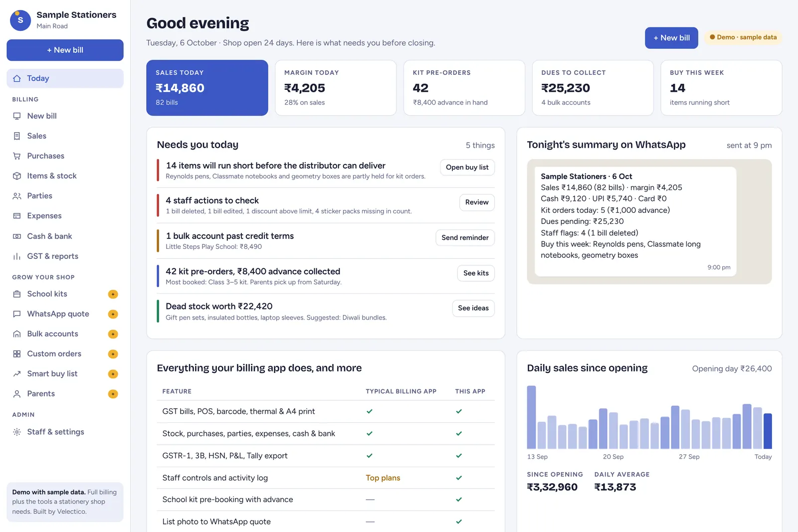The image size is (798, 532).
Task: Click the Parents person icon
Action: pyautogui.click(x=17, y=394)
